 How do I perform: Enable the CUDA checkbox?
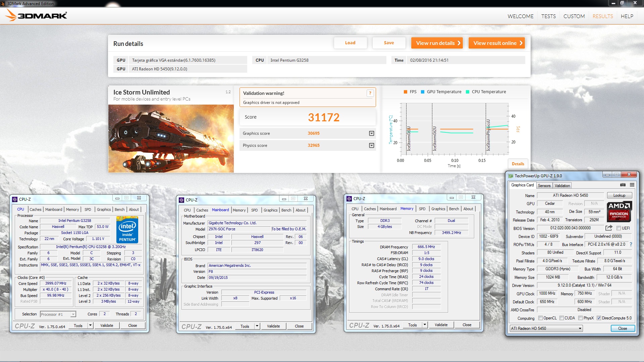coord(561,318)
